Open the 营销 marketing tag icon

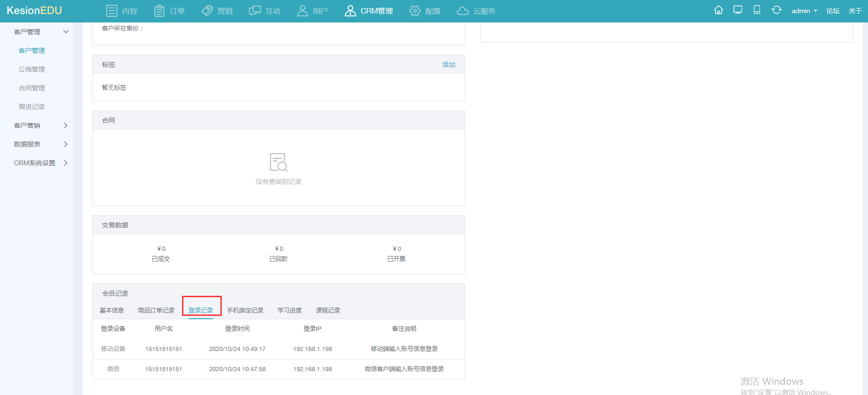[x=207, y=11]
